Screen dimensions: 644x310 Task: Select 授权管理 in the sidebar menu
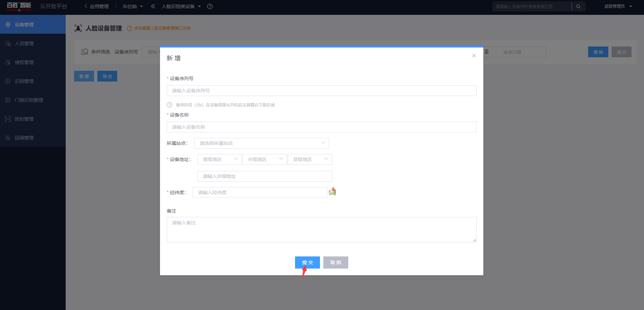click(x=24, y=62)
